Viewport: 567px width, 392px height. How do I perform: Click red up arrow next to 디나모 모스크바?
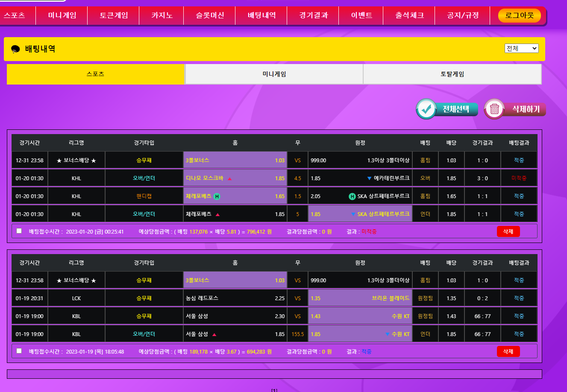tap(229, 178)
